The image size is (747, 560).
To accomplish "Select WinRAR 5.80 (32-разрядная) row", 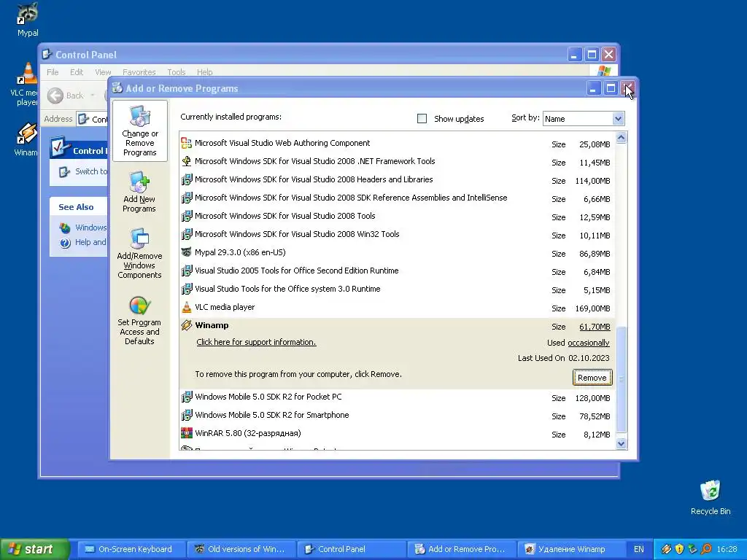I will click(x=397, y=433).
